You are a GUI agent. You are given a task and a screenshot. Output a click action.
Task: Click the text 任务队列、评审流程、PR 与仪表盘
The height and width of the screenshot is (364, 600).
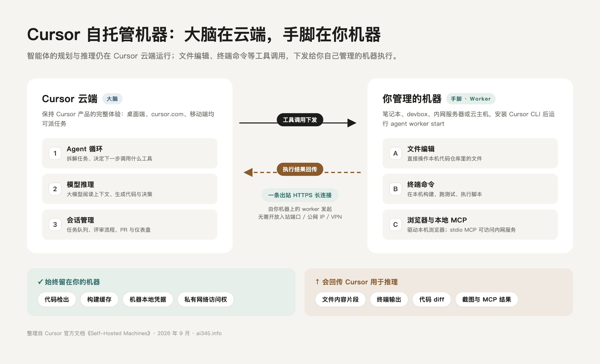click(108, 230)
